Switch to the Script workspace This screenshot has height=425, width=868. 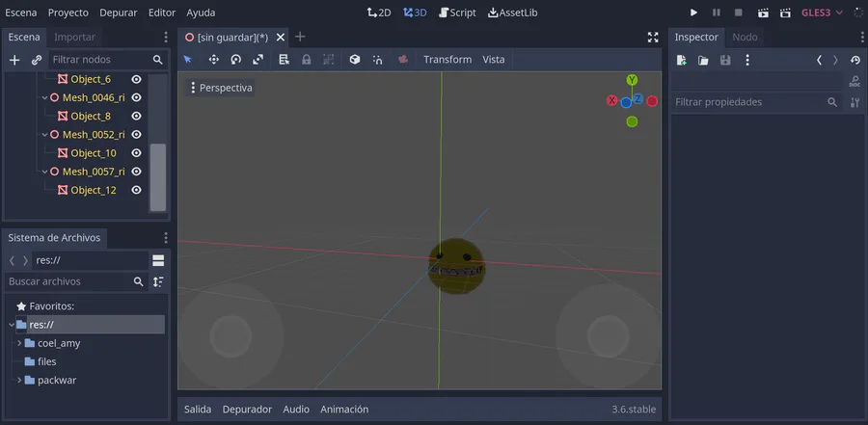pos(457,13)
